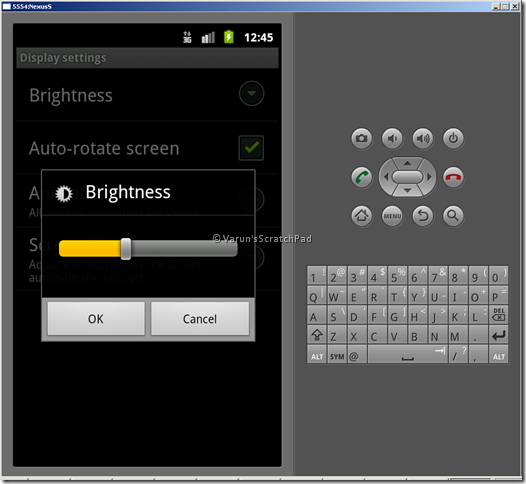
Task: Click the 0 key on keyboard
Action: 498,275
